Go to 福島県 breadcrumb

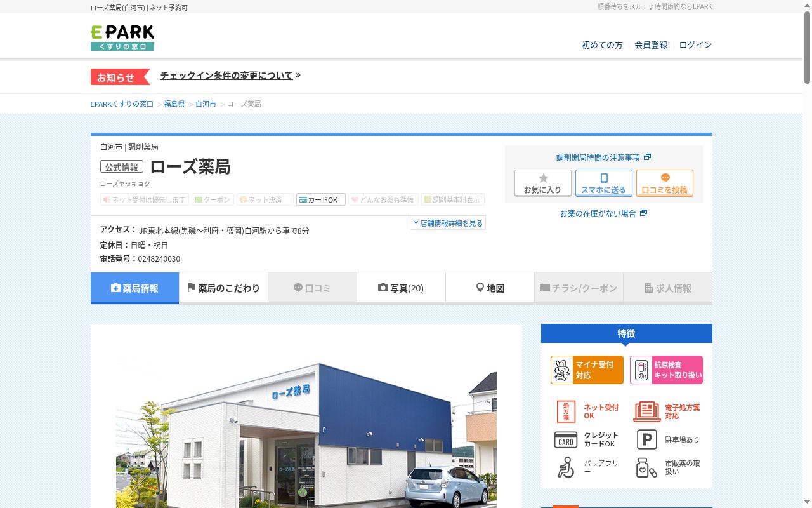[x=174, y=104]
